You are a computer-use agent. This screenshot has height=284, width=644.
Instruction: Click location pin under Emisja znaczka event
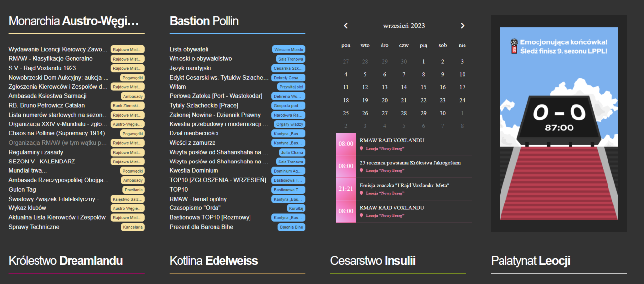[362, 193]
